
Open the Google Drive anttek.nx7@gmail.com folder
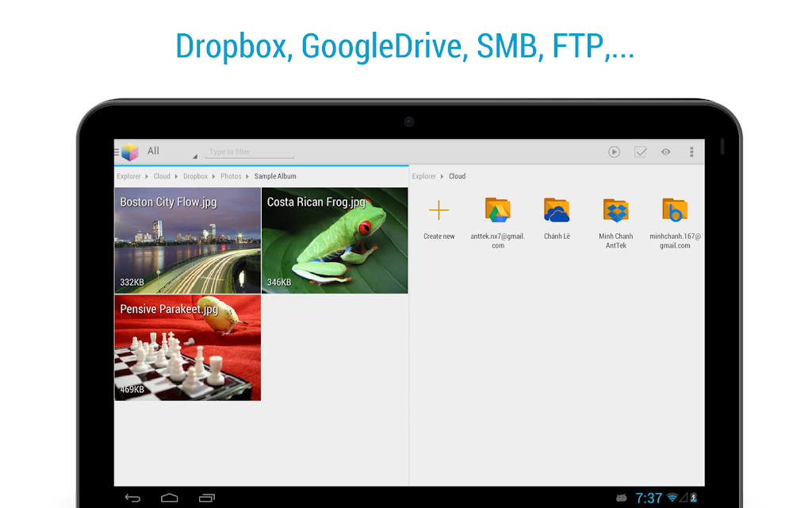(x=497, y=223)
